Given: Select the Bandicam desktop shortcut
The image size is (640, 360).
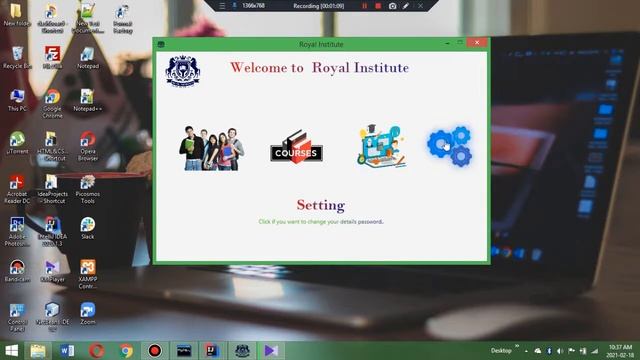Looking at the screenshot, I should (17, 271).
